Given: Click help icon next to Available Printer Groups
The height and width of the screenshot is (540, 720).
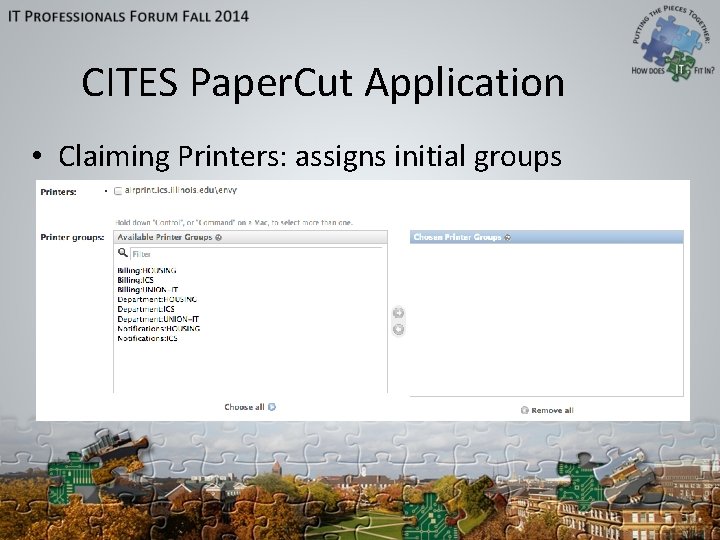Looking at the screenshot, I should pyautogui.click(x=219, y=237).
